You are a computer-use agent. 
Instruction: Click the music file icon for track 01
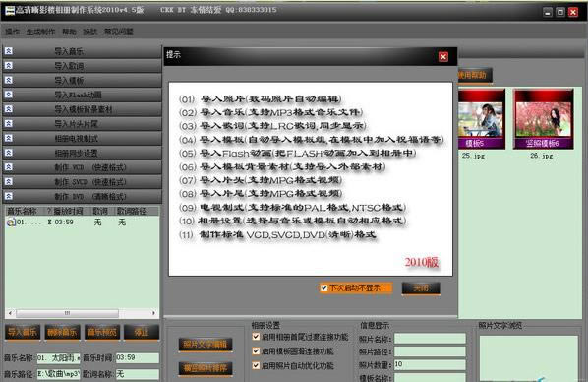coord(11,223)
